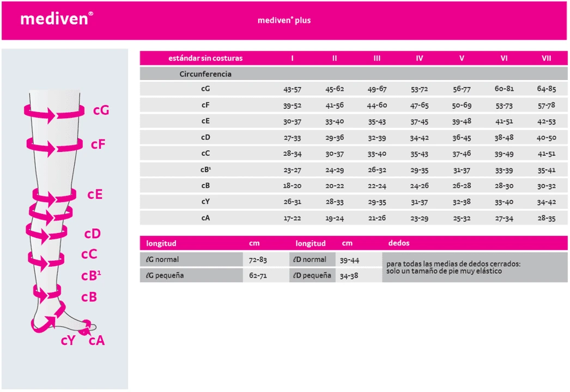
Task: Click the cG value 43-57
Action: tap(292, 89)
